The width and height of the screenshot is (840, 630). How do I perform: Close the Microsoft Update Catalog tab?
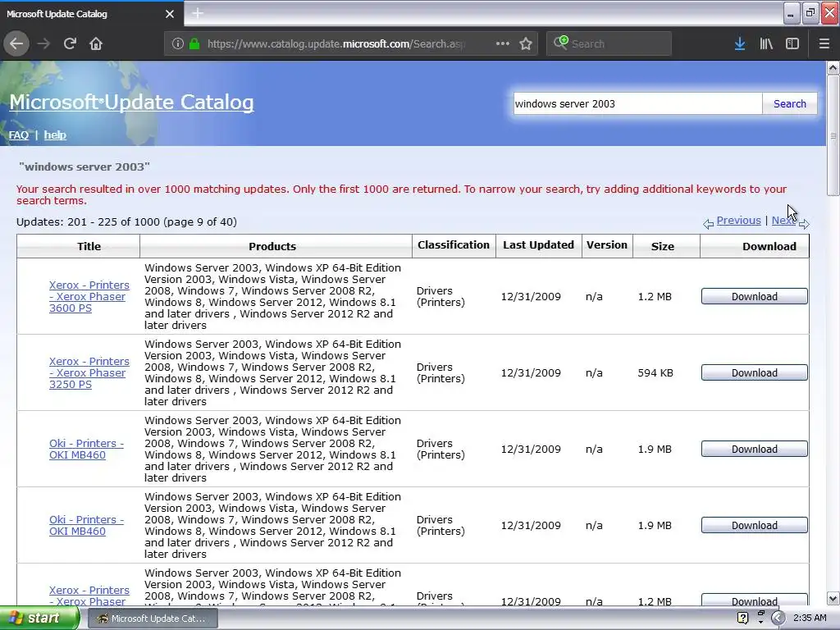pos(170,14)
